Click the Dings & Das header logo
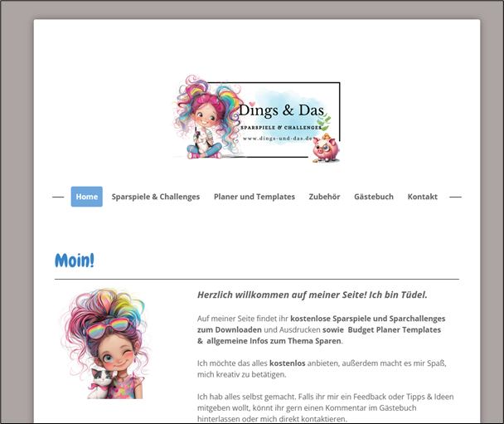 pos(256,119)
